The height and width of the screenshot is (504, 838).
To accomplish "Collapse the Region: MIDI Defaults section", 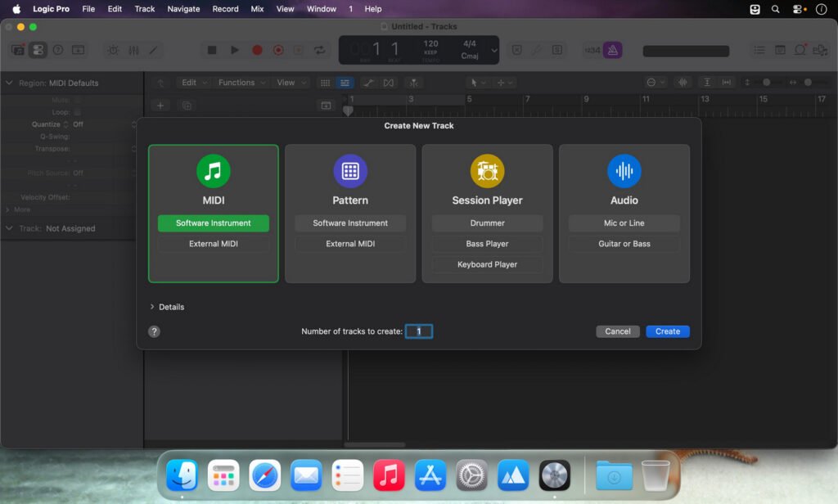I will 9,83.
